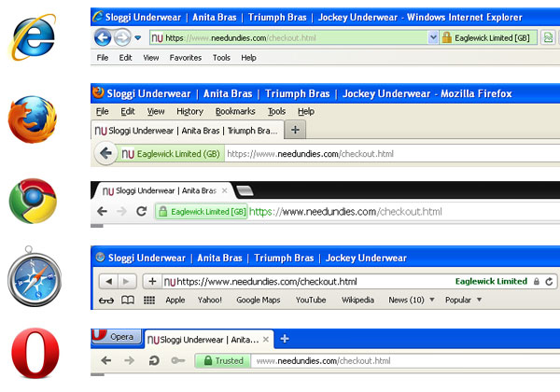Click green Eaglewick Limited text in Safari

491,281
